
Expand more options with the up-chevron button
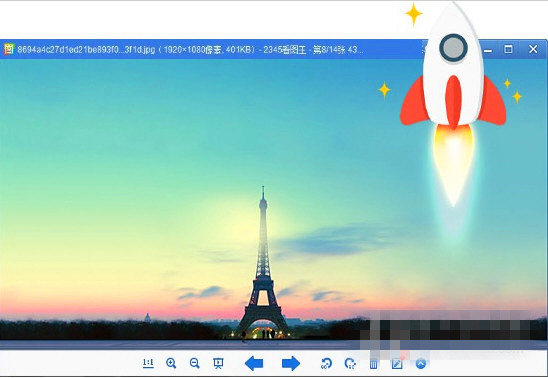point(421,364)
